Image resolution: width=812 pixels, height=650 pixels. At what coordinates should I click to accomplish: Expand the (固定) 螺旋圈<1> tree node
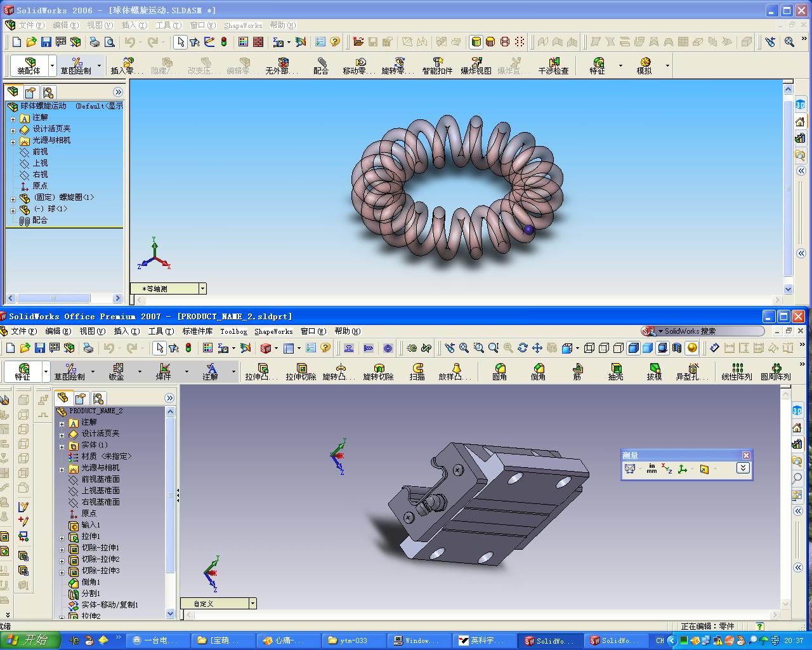coord(13,199)
